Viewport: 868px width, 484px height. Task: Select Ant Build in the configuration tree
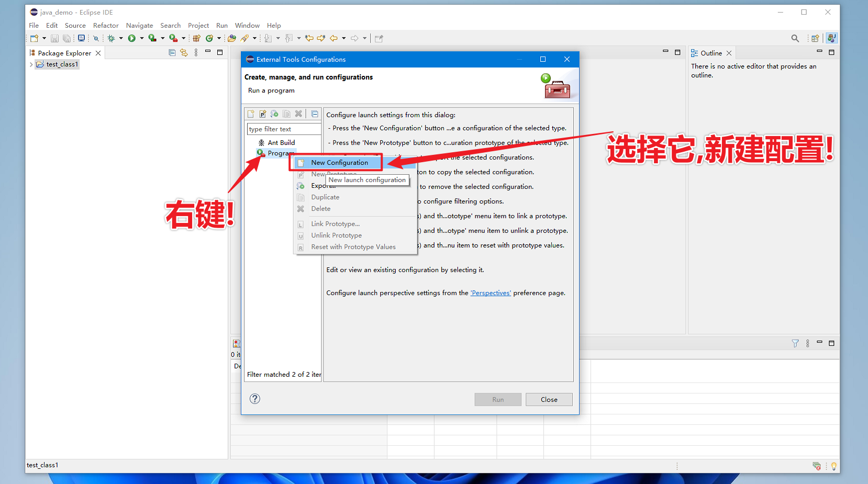coord(281,142)
